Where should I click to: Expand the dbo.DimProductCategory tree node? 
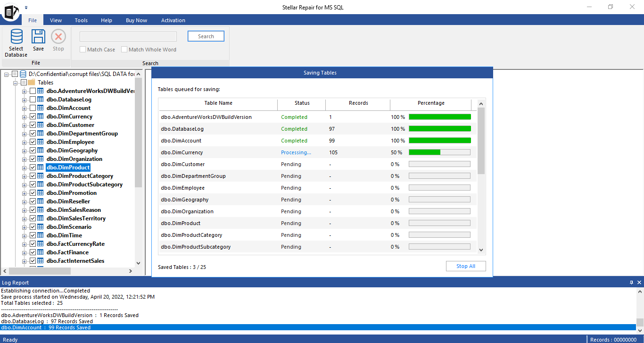(25, 176)
